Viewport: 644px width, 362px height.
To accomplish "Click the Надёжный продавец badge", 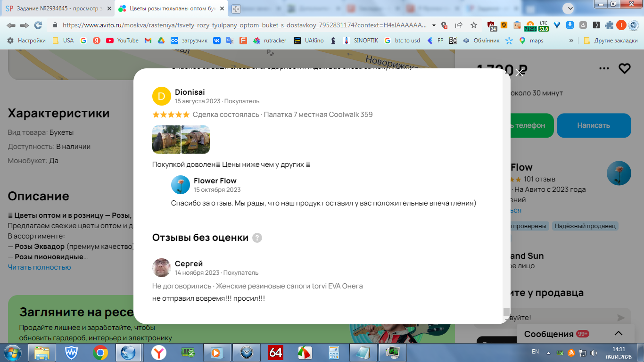I will click(x=585, y=226).
